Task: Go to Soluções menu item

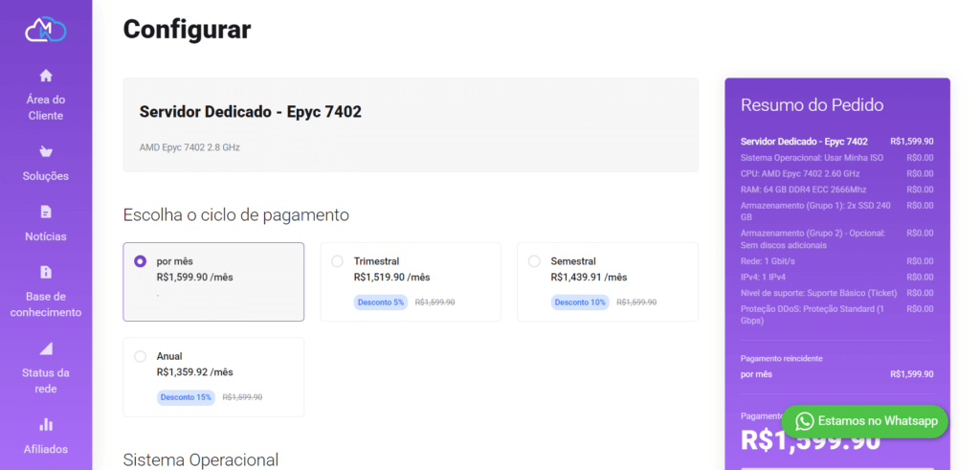Action: (46, 176)
